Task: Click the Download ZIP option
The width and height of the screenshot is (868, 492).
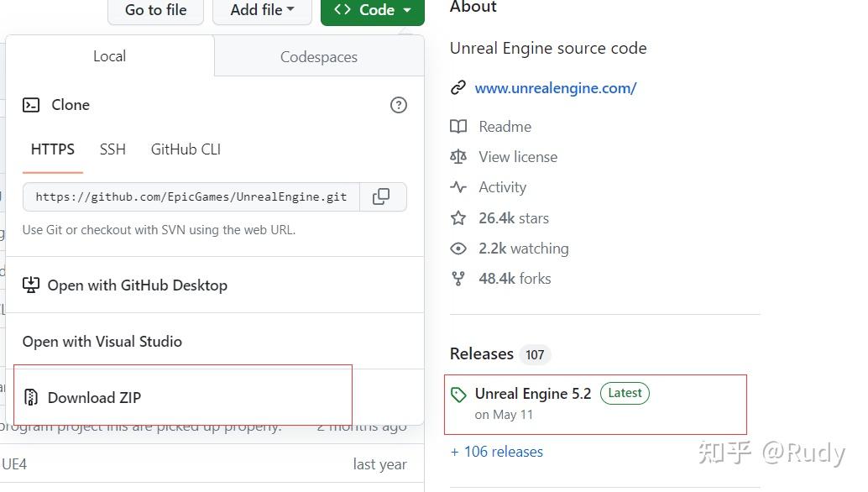Action: tap(92, 398)
